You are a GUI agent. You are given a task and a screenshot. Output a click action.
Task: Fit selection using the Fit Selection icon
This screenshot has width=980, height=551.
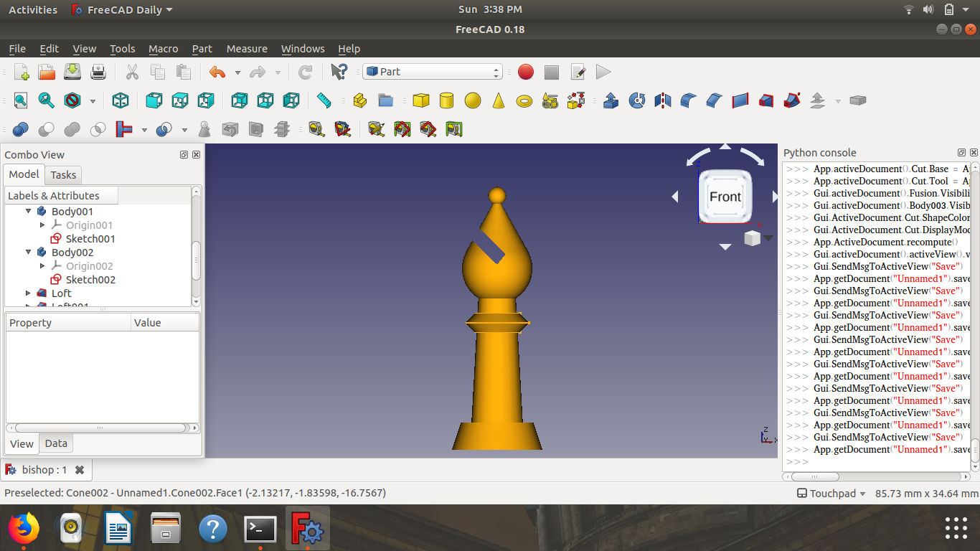[47, 100]
